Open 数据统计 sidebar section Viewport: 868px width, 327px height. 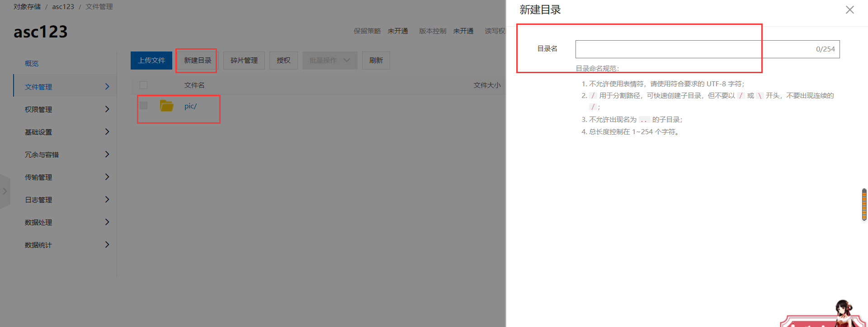click(38, 245)
